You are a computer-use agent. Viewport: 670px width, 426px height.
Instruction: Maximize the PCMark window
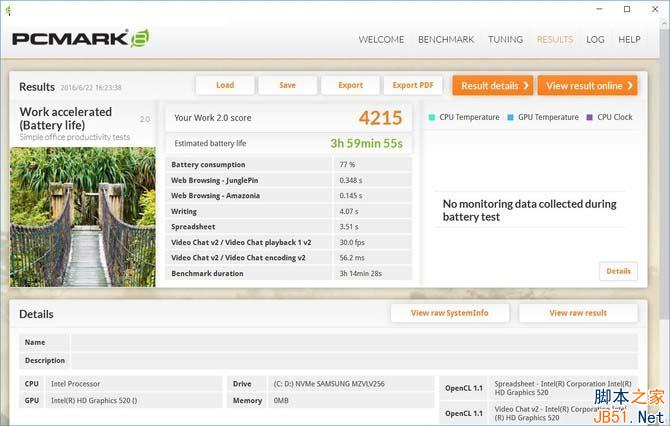point(627,9)
